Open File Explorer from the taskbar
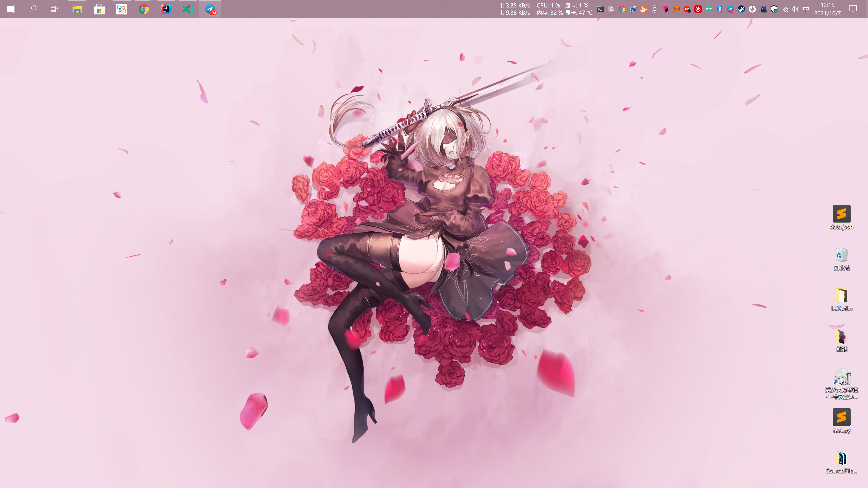This screenshot has width=868, height=488. coord(77,9)
